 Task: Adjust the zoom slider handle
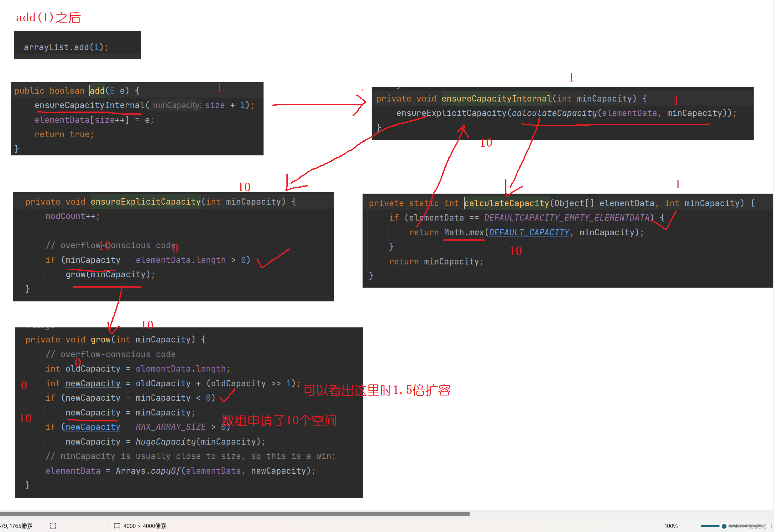point(724,526)
